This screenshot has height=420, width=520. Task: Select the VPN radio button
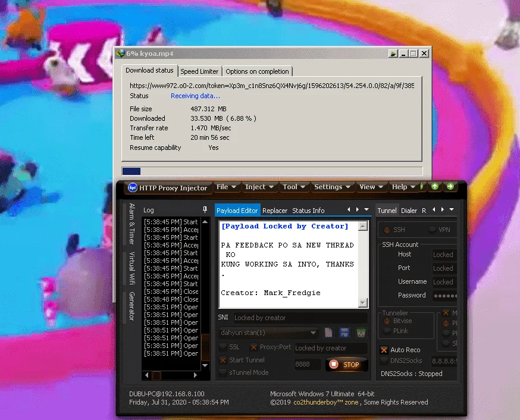click(432, 230)
